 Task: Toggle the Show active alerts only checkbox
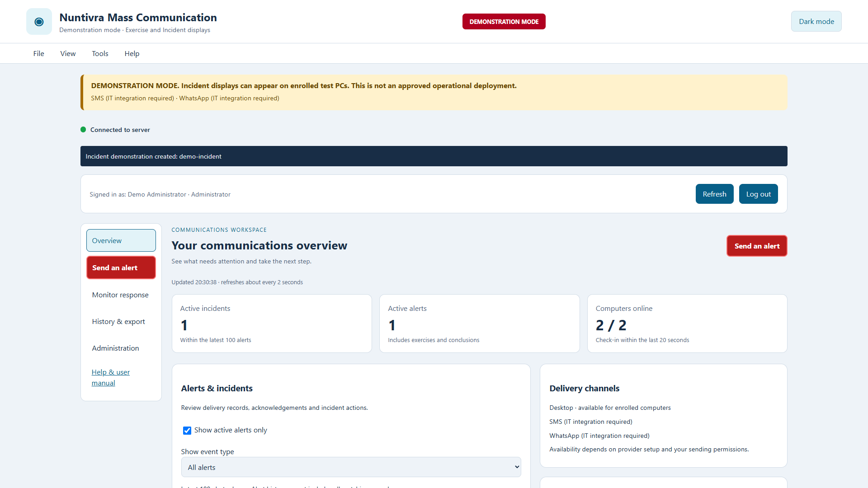[187, 431]
